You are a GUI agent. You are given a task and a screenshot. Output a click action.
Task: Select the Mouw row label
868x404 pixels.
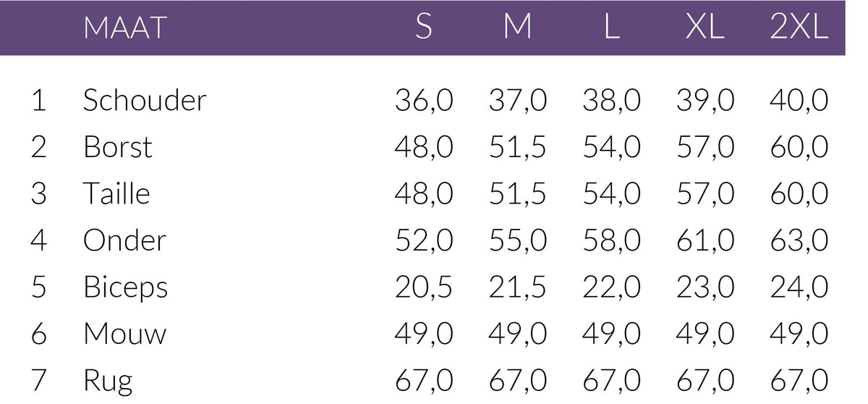pyautogui.click(x=124, y=334)
